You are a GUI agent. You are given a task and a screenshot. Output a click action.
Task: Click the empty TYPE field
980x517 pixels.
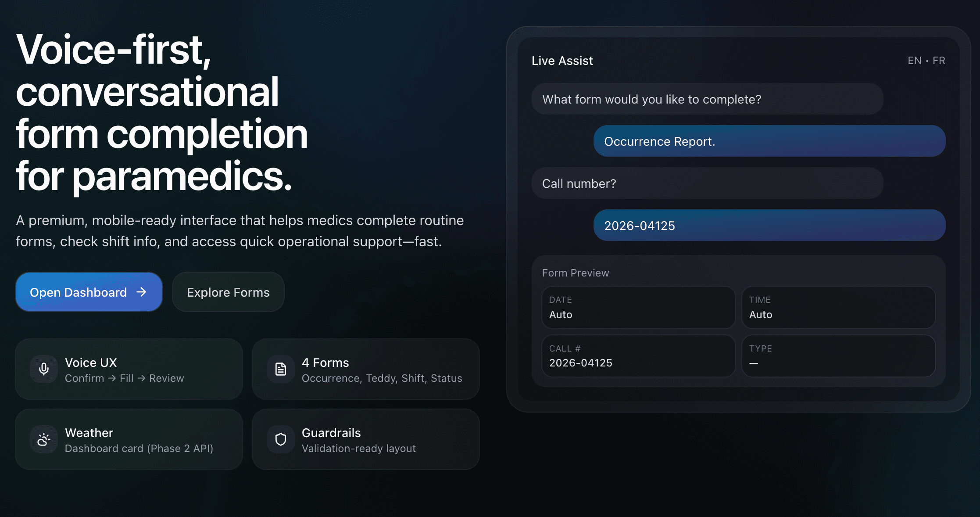(x=838, y=356)
